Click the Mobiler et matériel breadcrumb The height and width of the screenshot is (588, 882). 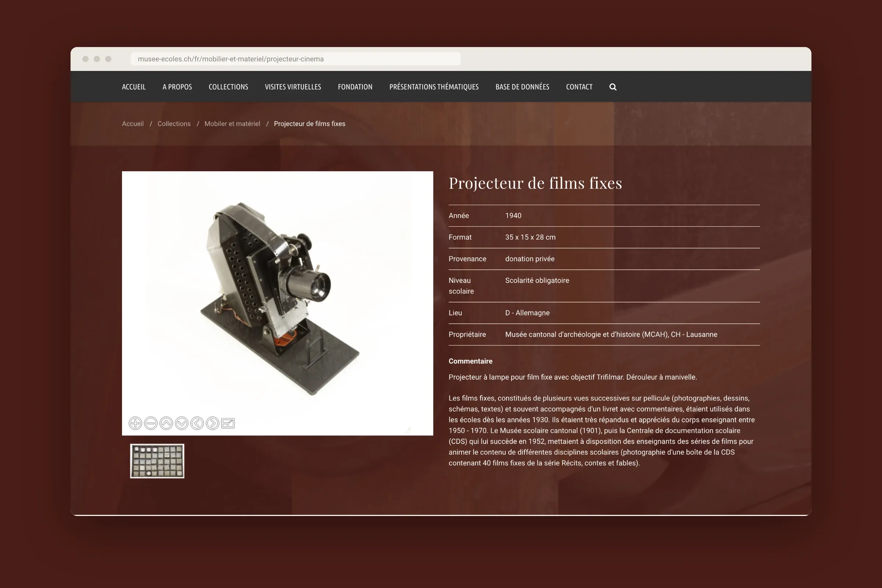(232, 124)
